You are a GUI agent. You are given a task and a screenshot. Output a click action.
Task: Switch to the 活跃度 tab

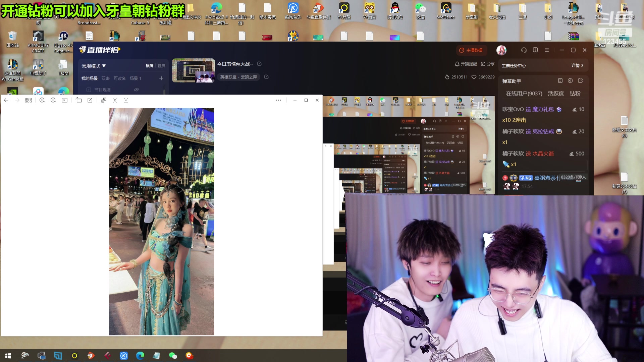click(x=556, y=94)
